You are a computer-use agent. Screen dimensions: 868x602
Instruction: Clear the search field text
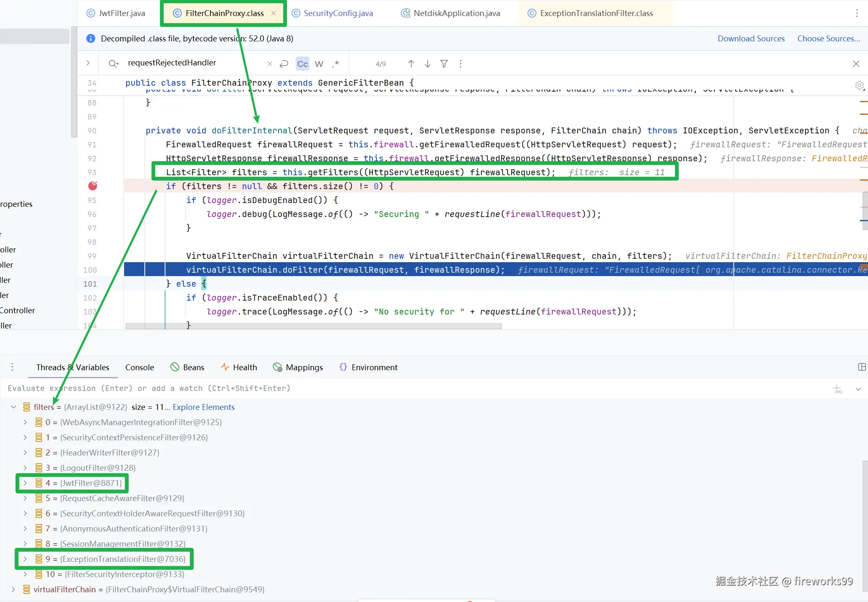click(x=270, y=64)
